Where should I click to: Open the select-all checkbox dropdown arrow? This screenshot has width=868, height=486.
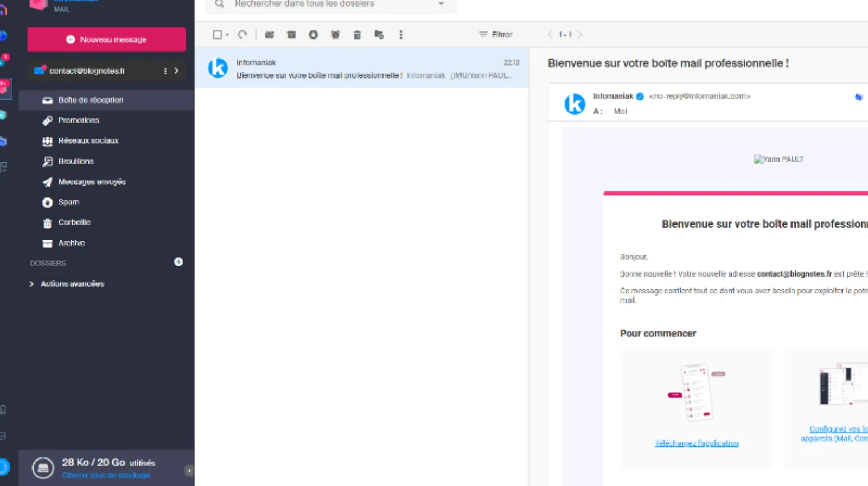pos(227,35)
